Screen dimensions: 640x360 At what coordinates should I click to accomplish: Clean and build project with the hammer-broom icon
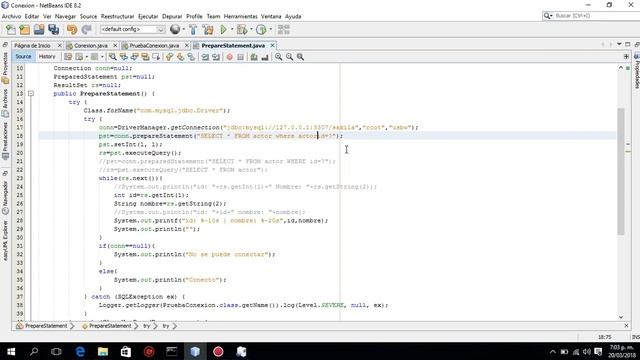coord(208,29)
